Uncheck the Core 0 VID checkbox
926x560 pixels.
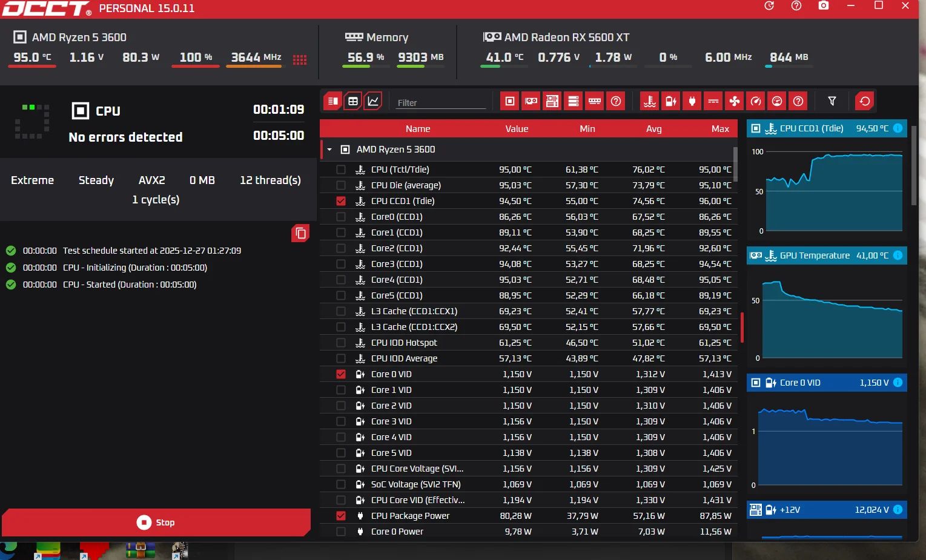click(x=341, y=374)
